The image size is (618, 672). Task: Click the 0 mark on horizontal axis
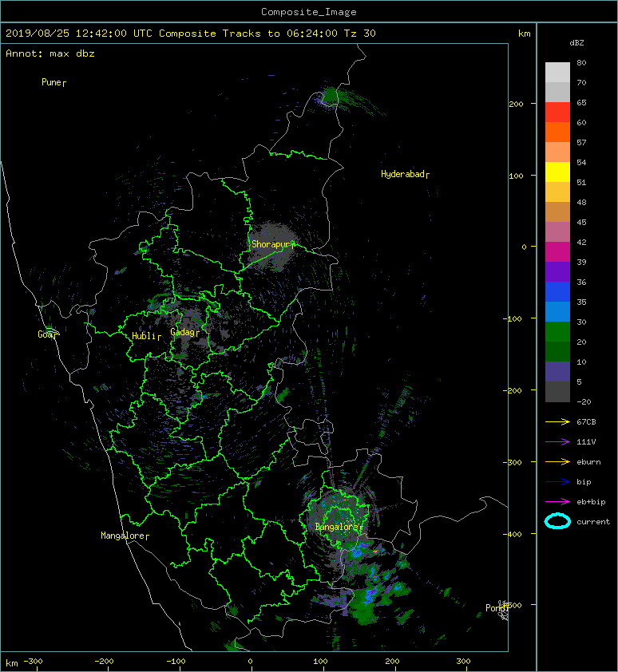click(x=251, y=662)
